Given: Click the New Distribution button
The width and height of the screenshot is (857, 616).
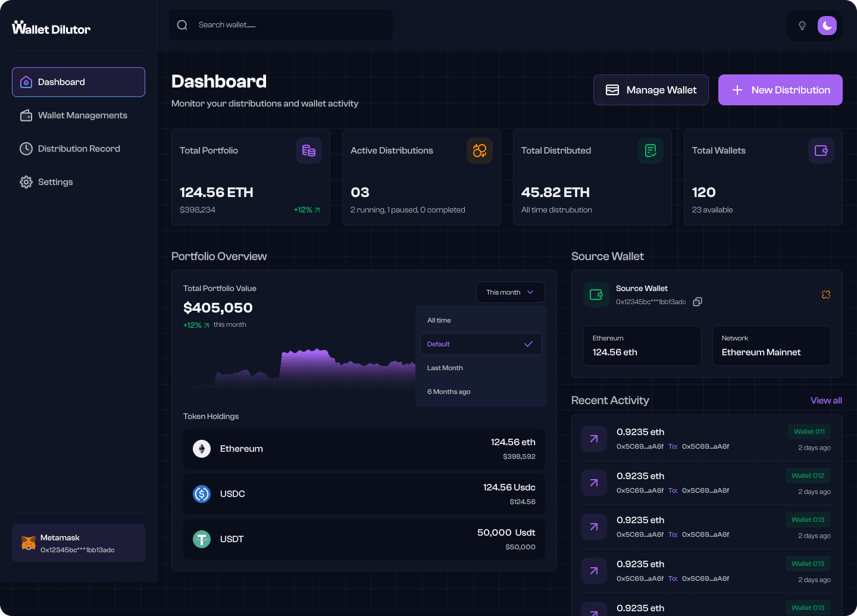Looking at the screenshot, I should [x=780, y=90].
